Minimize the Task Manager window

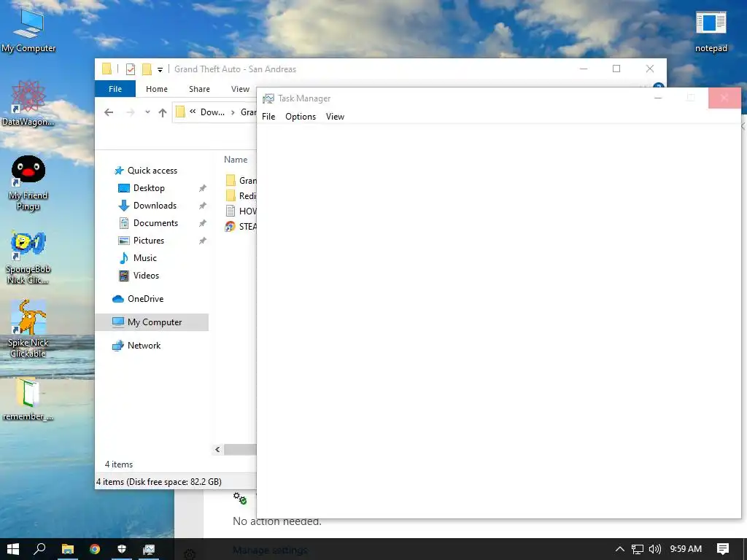(658, 98)
